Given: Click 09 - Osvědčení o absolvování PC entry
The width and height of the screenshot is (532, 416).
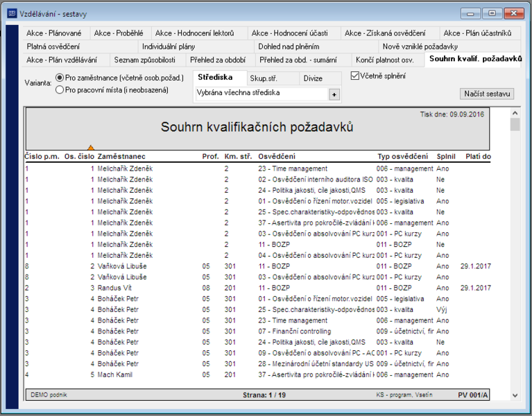Looking at the screenshot, I should click(316, 353).
